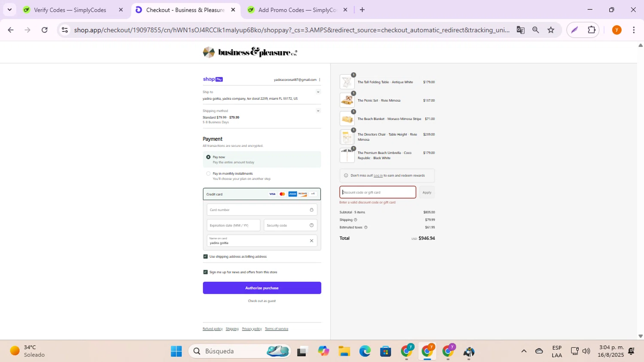Click Authorize purchase button

coord(262,288)
